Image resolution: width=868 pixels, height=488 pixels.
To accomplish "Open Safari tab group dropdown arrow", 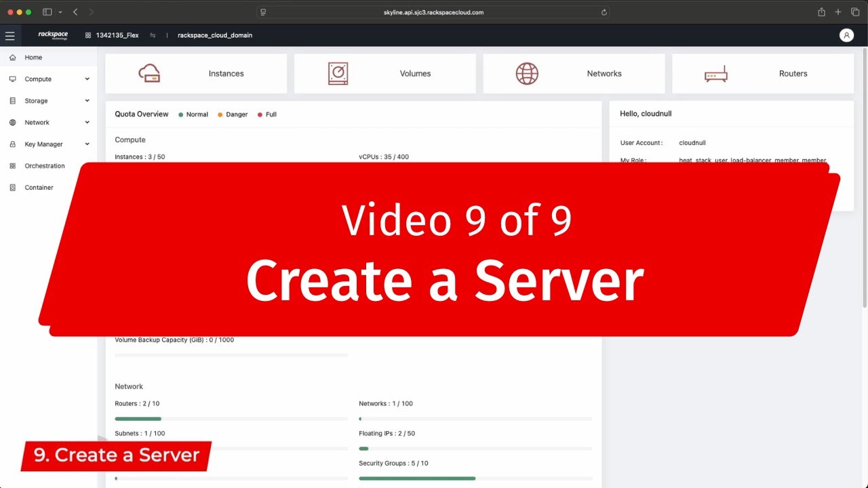I will (60, 12).
